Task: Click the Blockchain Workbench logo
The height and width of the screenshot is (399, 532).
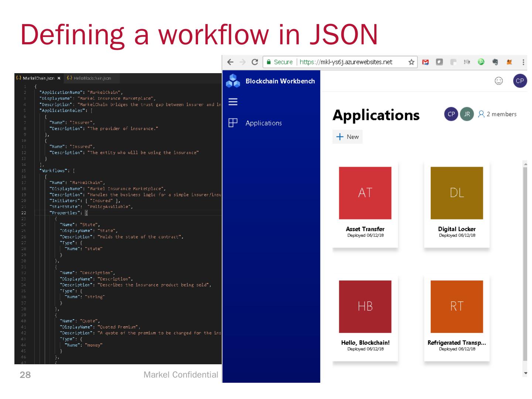Action: 233,81
